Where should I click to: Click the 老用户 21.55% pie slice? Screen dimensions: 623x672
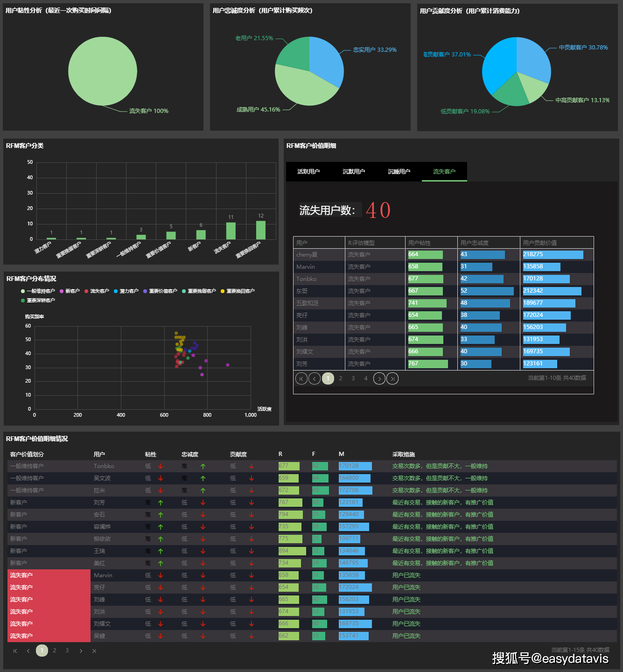tap(295, 55)
